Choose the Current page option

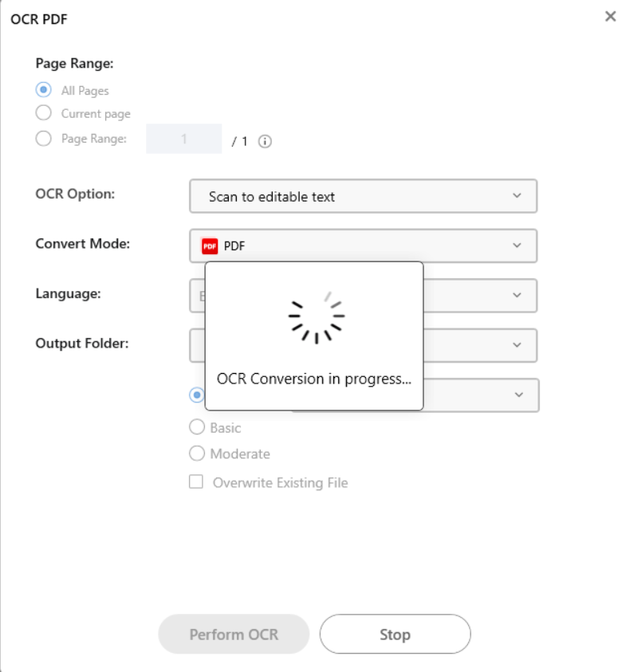point(44,113)
